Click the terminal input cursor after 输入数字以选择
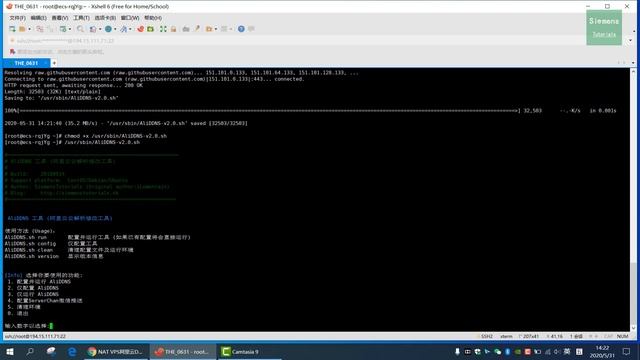This screenshot has height=360, width=640. tap(51, 326)
